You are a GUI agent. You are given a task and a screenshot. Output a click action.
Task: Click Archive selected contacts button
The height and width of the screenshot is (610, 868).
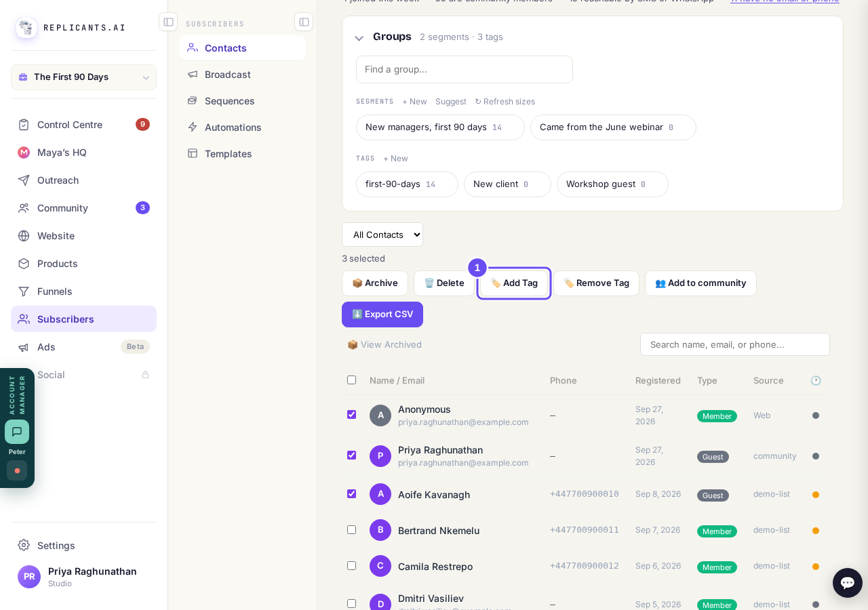[x=375, y=283]
